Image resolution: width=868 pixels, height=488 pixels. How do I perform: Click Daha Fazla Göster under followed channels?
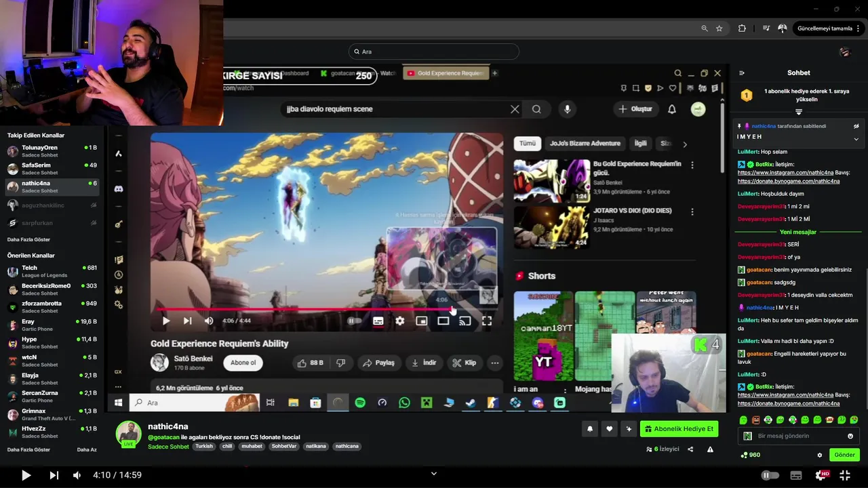point(28,239)
